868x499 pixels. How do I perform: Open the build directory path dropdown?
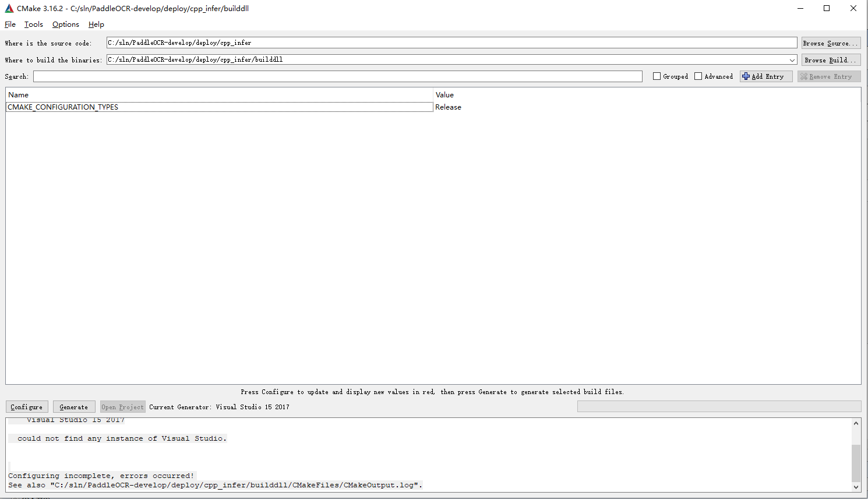792,59
